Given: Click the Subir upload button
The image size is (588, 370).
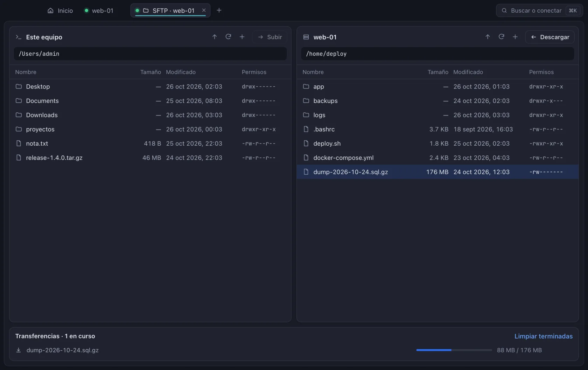Looking at the screenshot, I should pyautogui.click(x=269, y=37).
